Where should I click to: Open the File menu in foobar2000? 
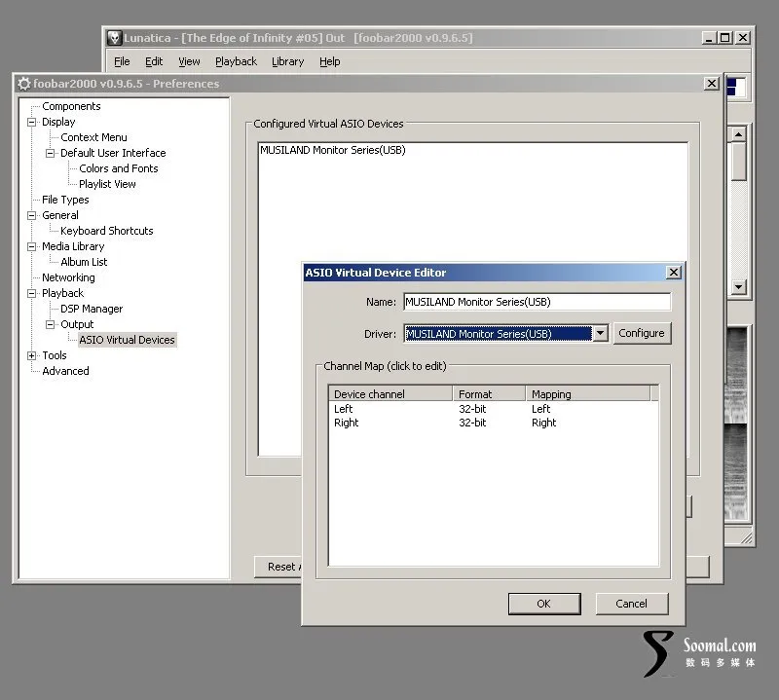[x=122, y=61]
